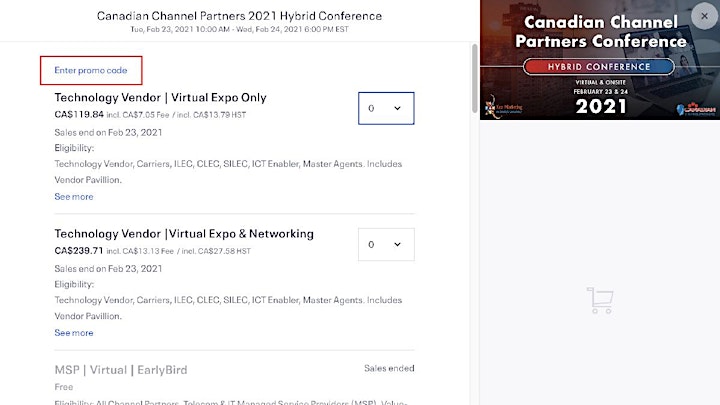Expand See more under Virtual Expo & Networking
The height and width of the screenshot is (405, 720).
coord(74,332)
